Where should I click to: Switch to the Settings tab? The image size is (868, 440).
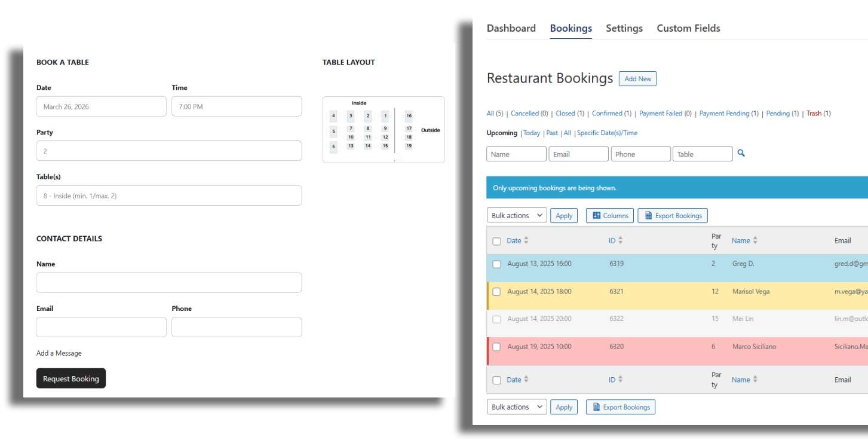pos(624,28)
